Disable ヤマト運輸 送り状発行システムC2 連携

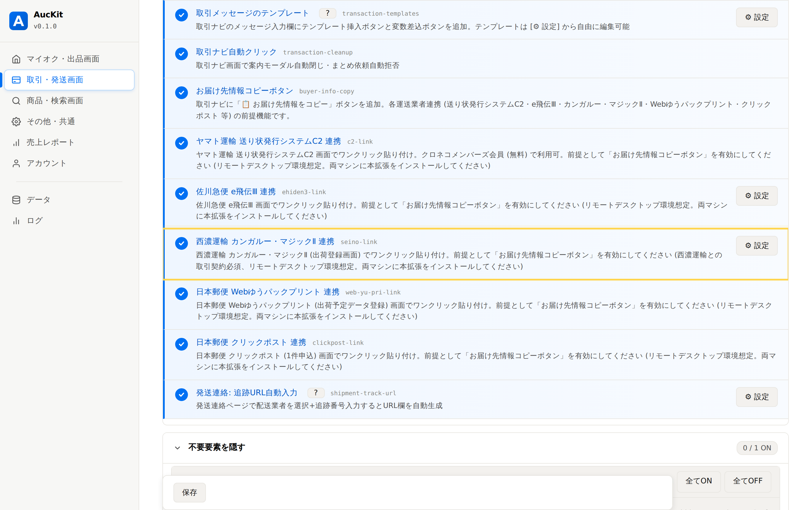pos(182,143)
